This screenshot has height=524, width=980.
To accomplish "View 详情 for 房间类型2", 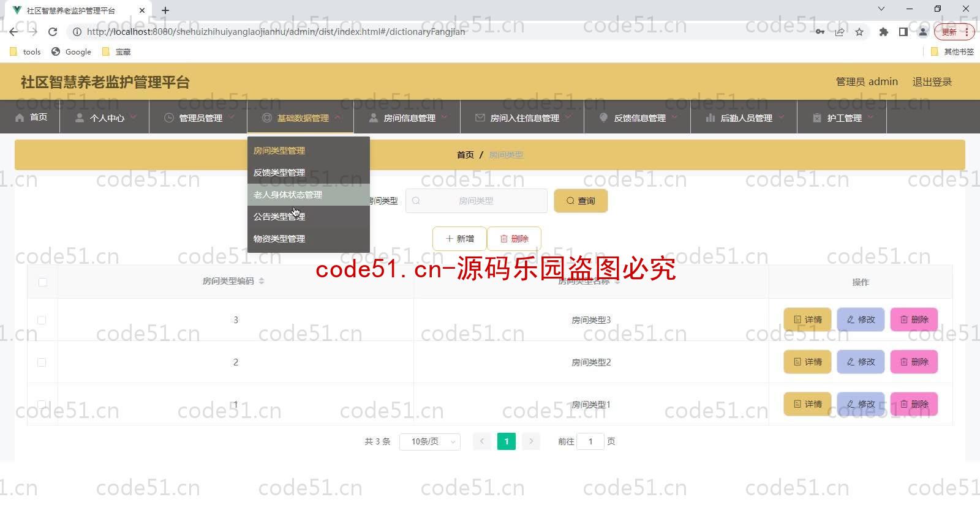I will [807, 362].
